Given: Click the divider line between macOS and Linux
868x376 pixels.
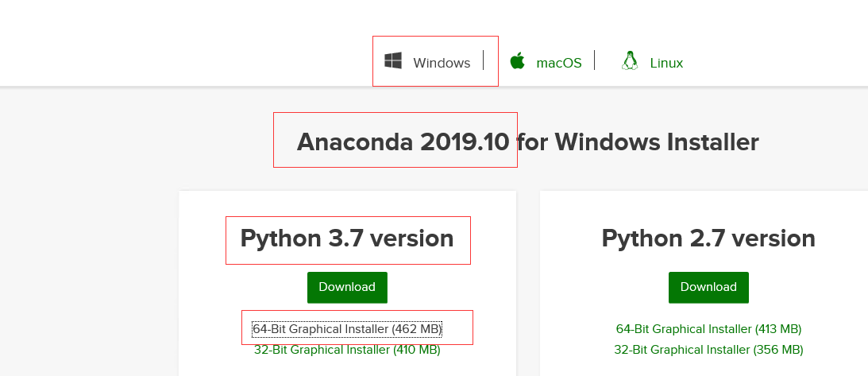Looking at the screenshot, I should pos(596,61).
